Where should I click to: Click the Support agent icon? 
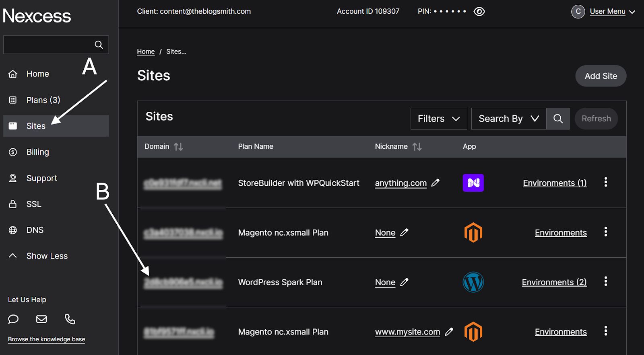13,178
